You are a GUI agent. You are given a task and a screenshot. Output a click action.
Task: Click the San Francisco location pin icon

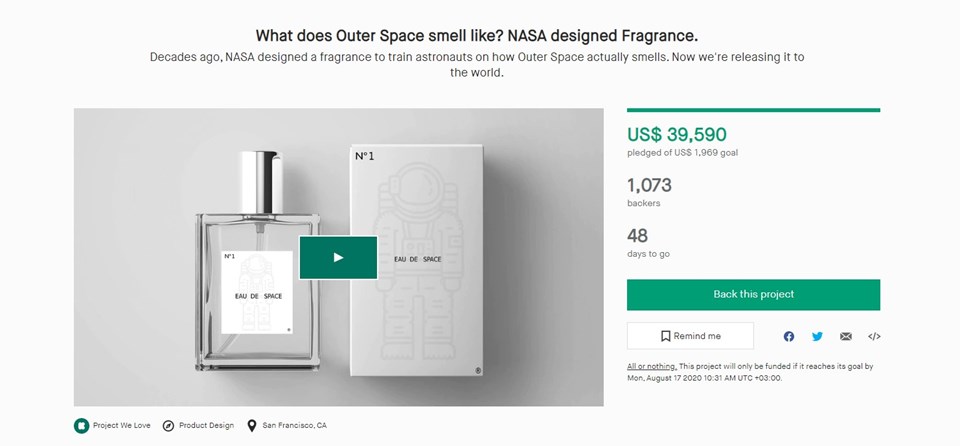(251, 426)
